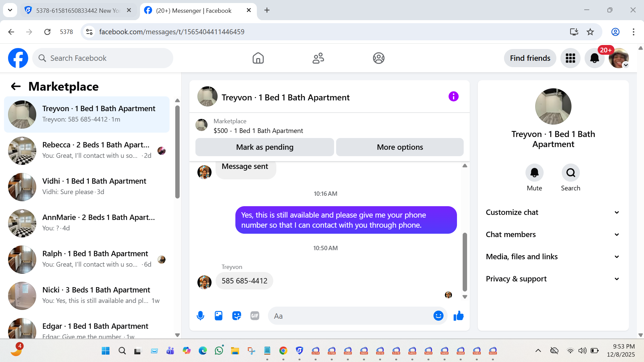The height and width of the screenshot is (362, 644).
Task: Open Rebecca 2 Beds 1 Bath conversation
Action: 87,150
